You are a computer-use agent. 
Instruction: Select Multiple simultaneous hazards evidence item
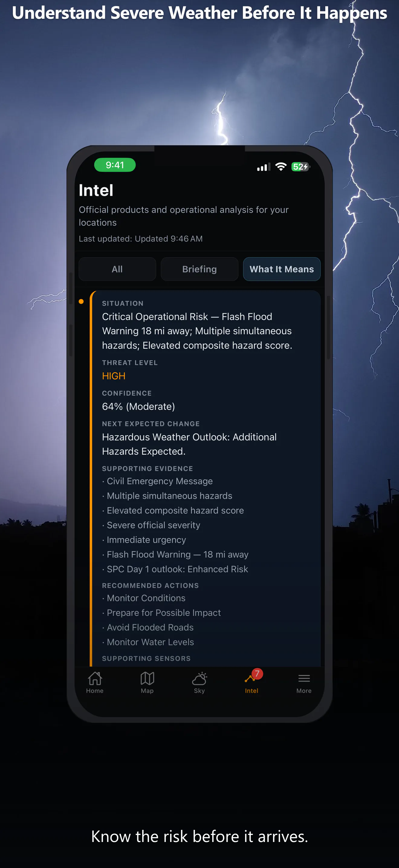[167, 496]
